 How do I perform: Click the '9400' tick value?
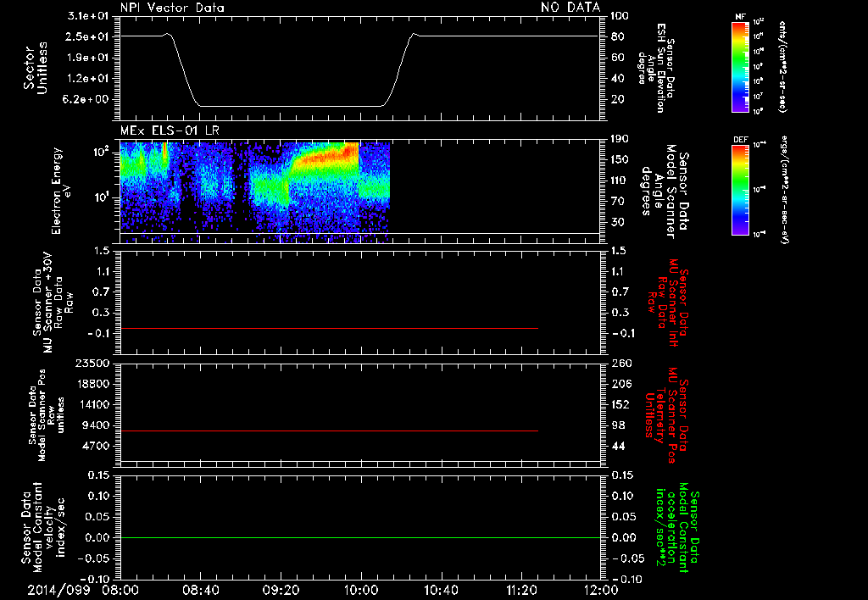coord(97,425)
